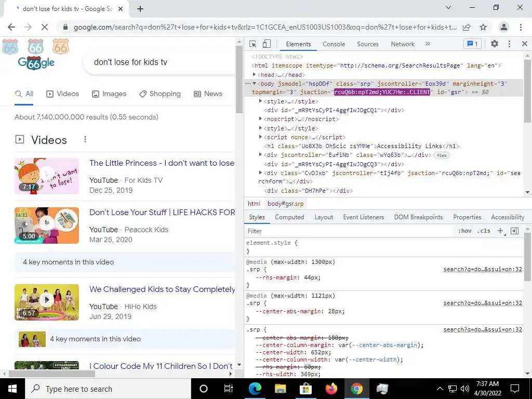
Task: Select Images search filter
Action: [x=109, y=94]
